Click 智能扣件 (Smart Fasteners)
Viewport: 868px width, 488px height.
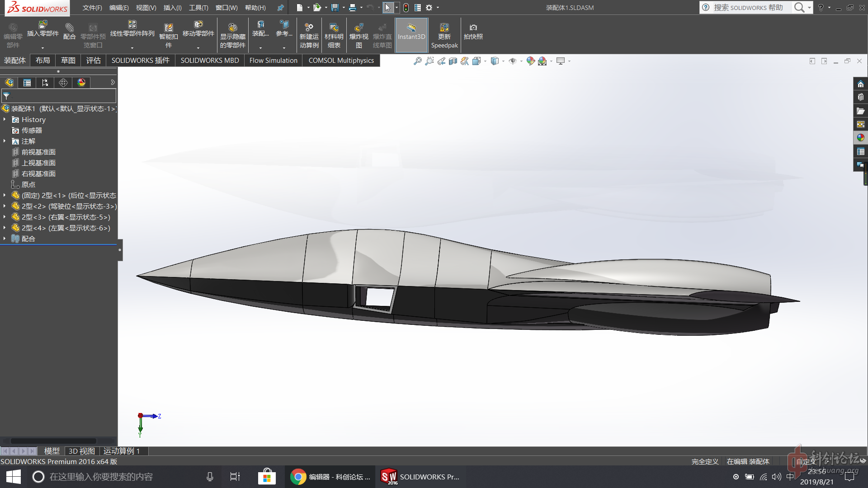click(x=168, y=36)
